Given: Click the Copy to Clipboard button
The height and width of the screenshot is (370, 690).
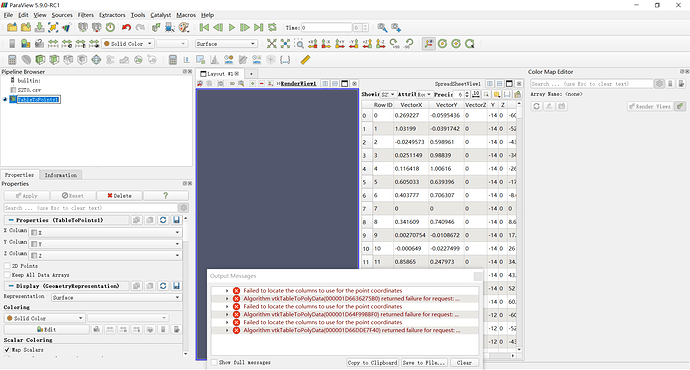Looking at the screenshot, I should pos(372,363).
